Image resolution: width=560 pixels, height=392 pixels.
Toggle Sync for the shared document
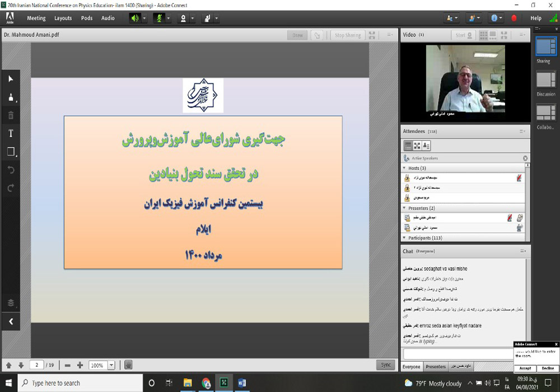point(386,365)
